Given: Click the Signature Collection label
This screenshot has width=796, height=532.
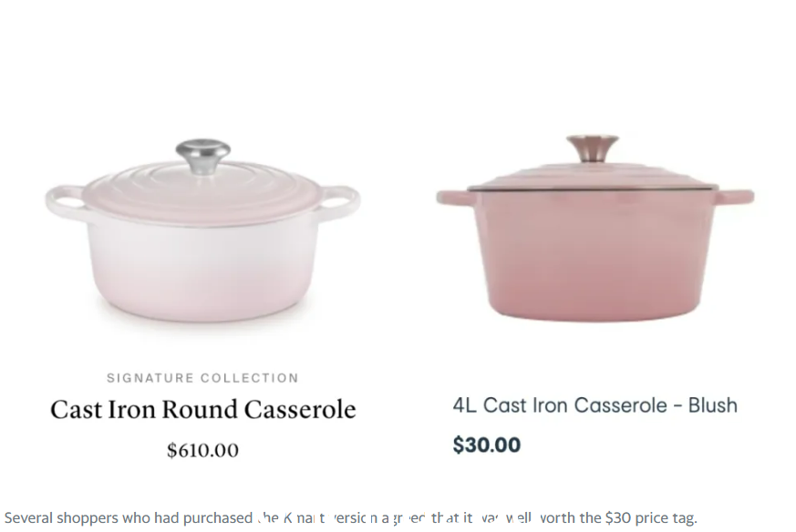Looking at the screenshot, I should pos(202,378).
